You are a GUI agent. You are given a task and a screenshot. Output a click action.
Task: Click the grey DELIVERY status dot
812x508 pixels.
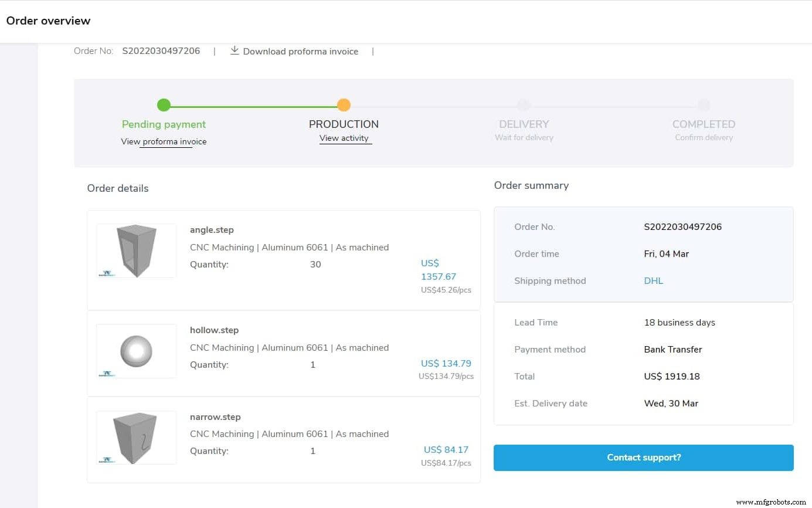[524, 105]
